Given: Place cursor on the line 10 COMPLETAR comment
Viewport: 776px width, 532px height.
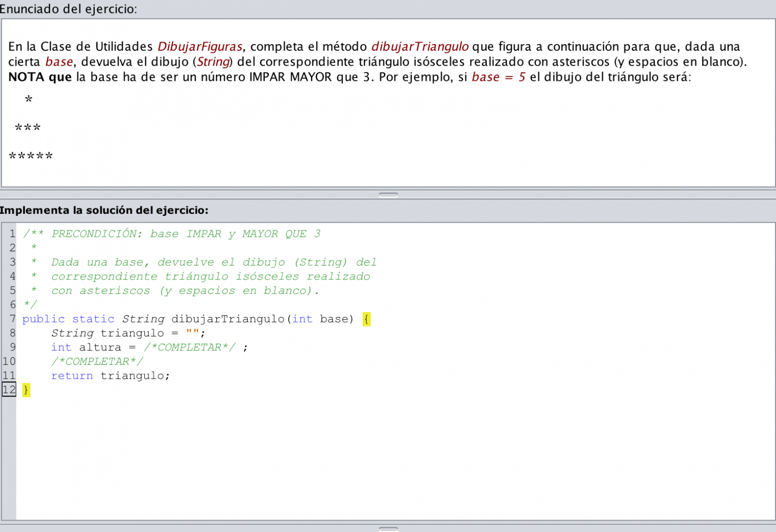Looking at the screenshot, I should tap(97, 361).
